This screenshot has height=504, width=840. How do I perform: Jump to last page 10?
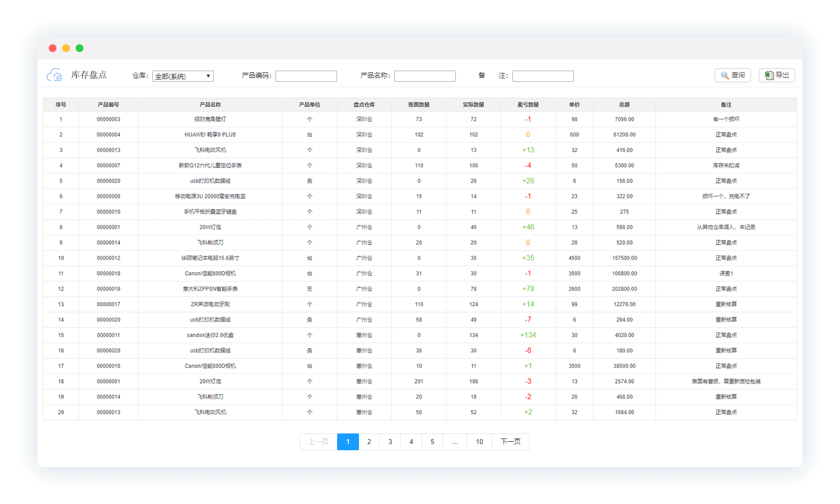click(479, 442)
